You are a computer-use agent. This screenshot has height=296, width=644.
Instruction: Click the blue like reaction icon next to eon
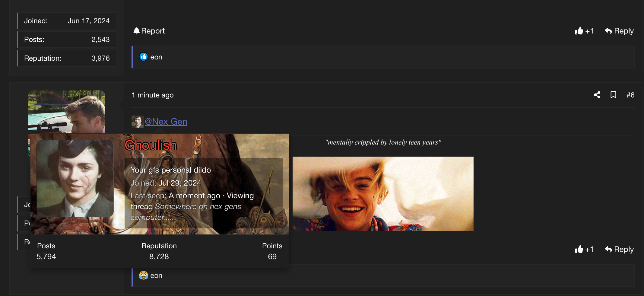[143, 57]
